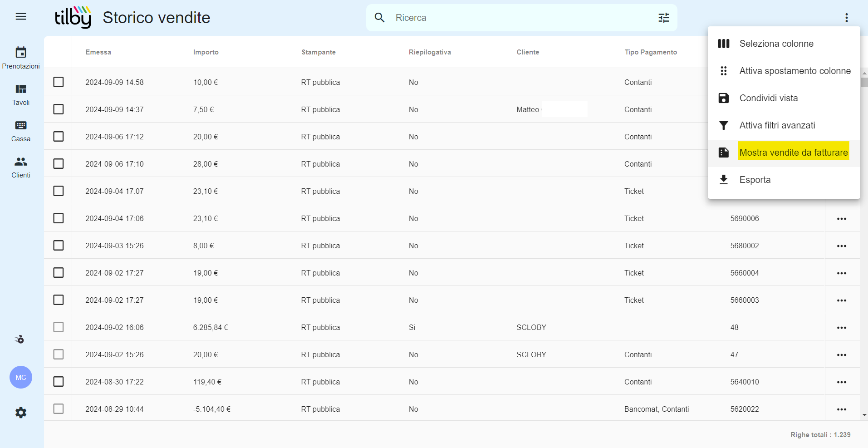Click the funnel icon beside Attiva filtri avanzati
This screenshot has width=868, height=448.
pyautogui.click(x=724, y=125)
